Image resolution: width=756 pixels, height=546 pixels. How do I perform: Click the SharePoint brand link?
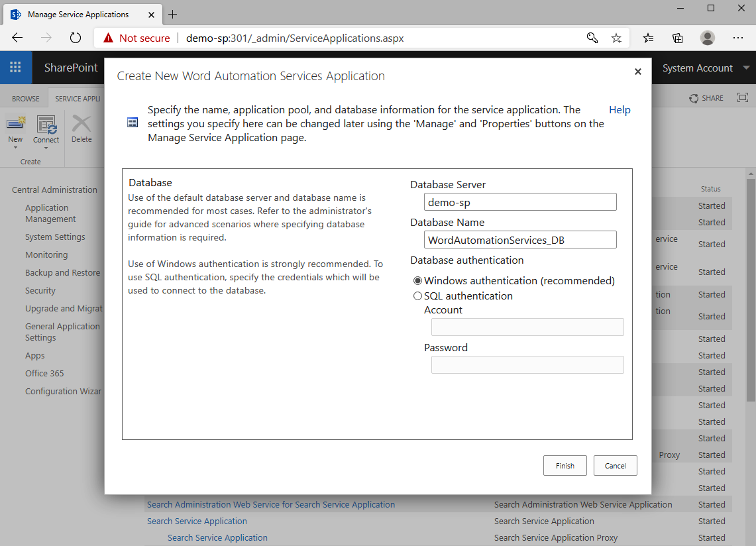(71, 68)
